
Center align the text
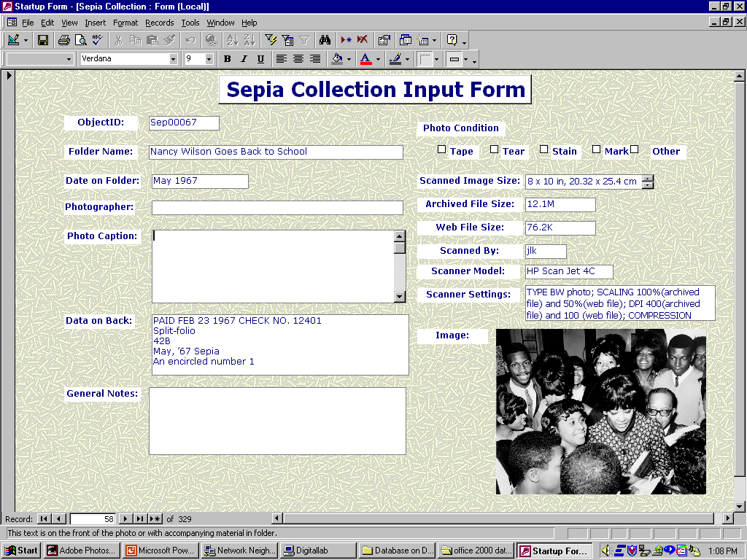(x=298, y=59)
